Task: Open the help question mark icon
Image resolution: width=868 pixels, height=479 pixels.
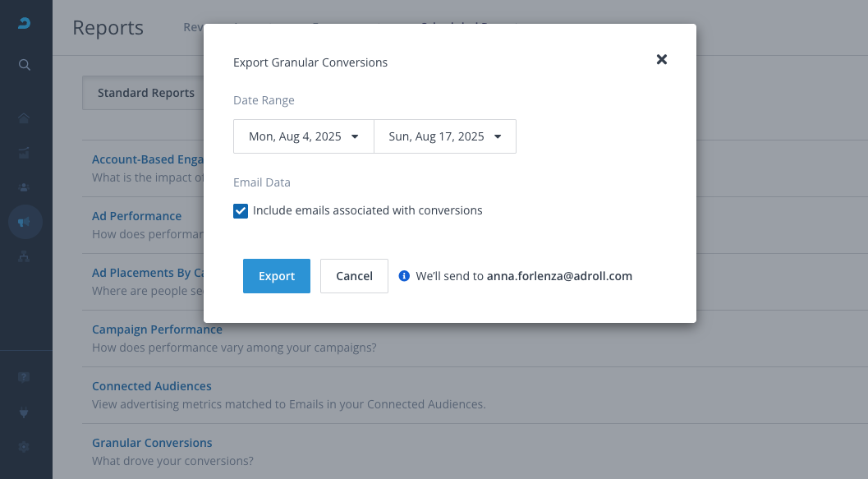Action: [x=25, y=377]
